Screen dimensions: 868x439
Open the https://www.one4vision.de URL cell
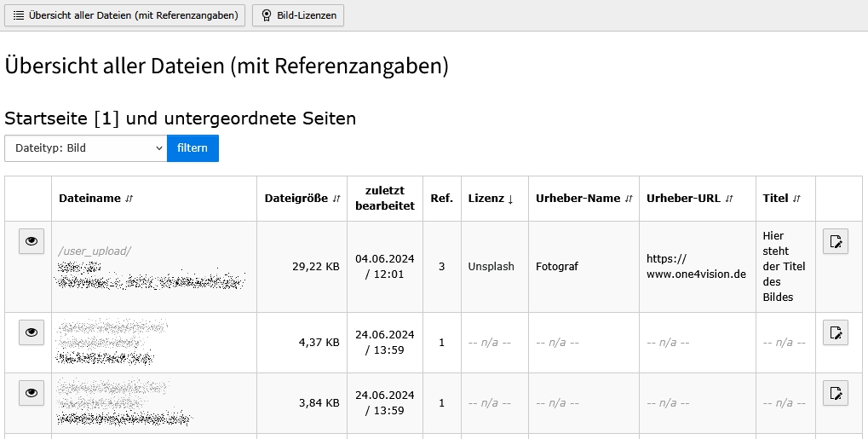(x=696, y=267)
